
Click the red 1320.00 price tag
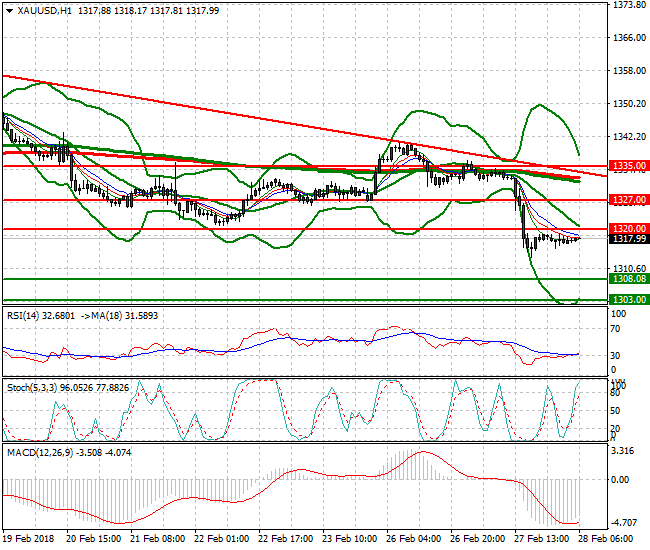point(628,229)
